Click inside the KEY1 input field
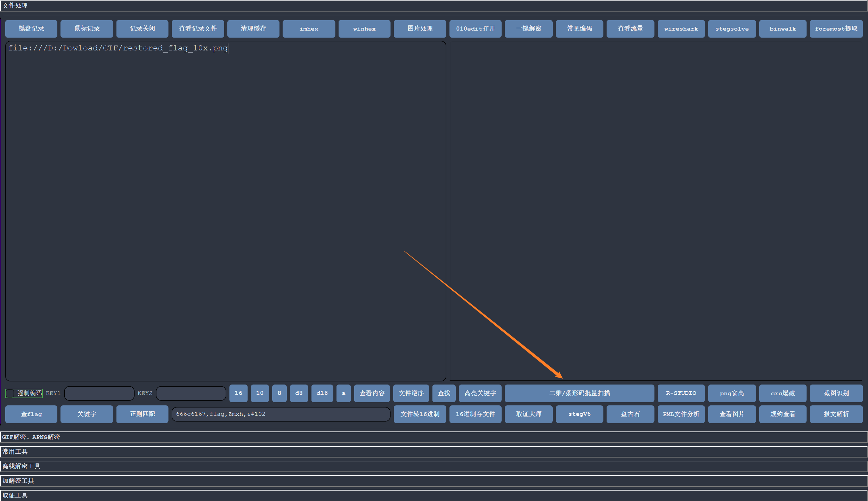Screen dimensions: 868x501 pyautogui.click(x=99, y=393)
